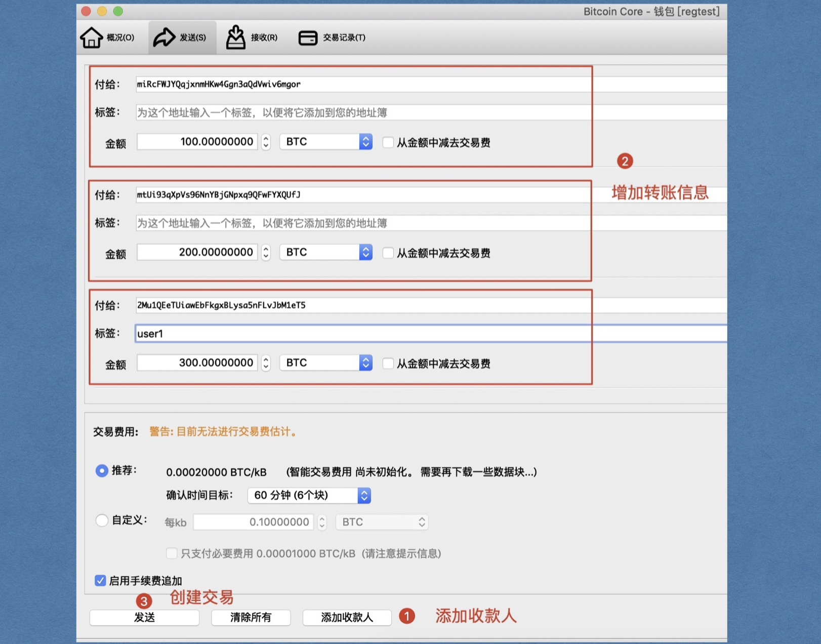Switch to 交易记录(T) tab label

[344, 37]
